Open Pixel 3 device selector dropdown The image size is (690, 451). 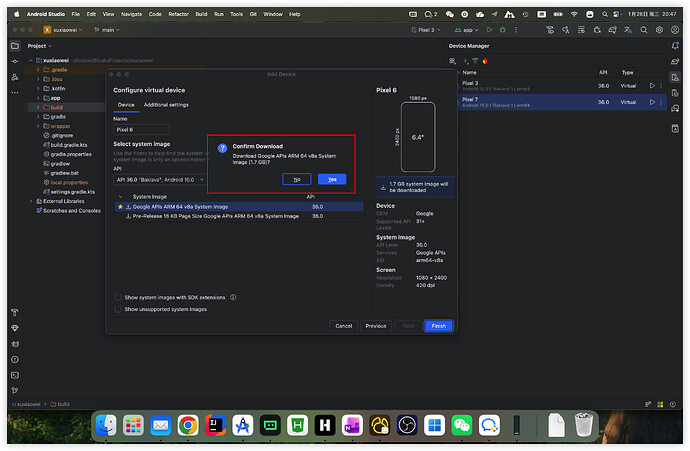428,31
